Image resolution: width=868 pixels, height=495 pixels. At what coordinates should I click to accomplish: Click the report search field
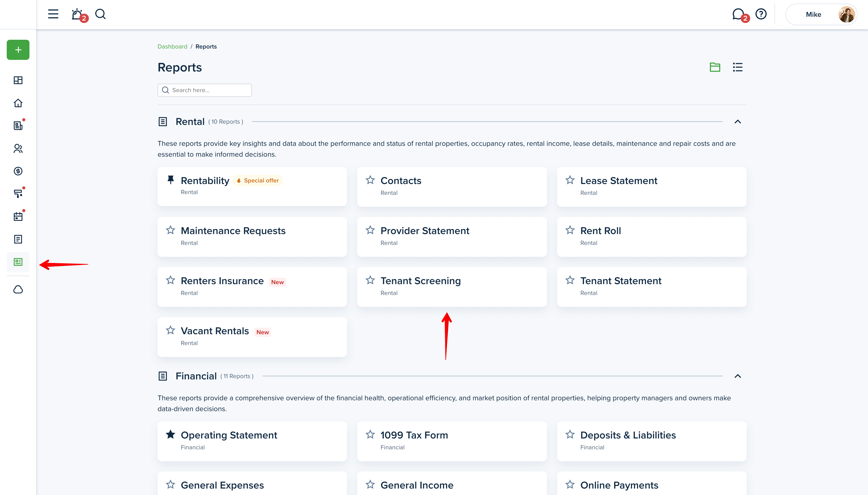tap(205, 90)
